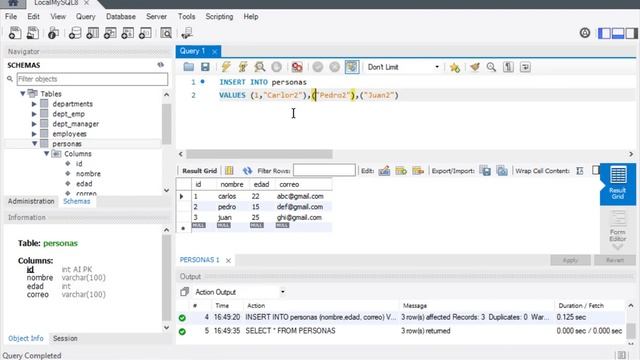Toggle whether execution continues after failed statements
The width and height of the screenshot is (640, 360).
click(297, 67)
